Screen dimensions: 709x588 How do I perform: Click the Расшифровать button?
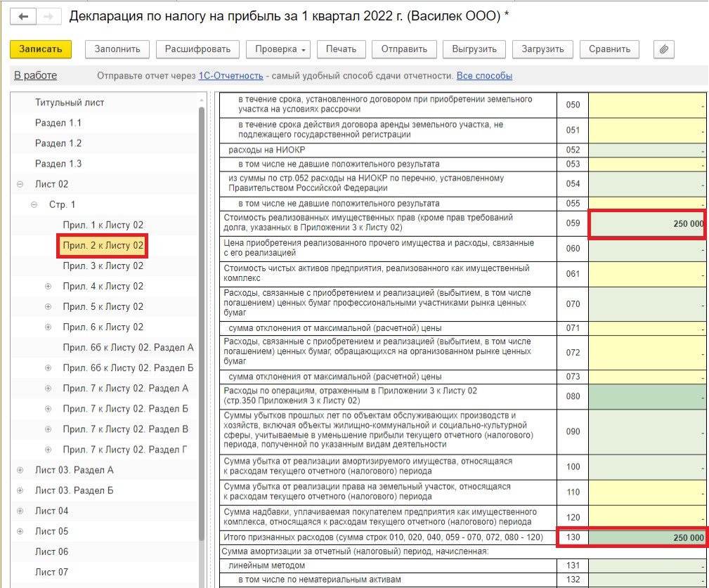pyautogui.click(x=197, y=49)
